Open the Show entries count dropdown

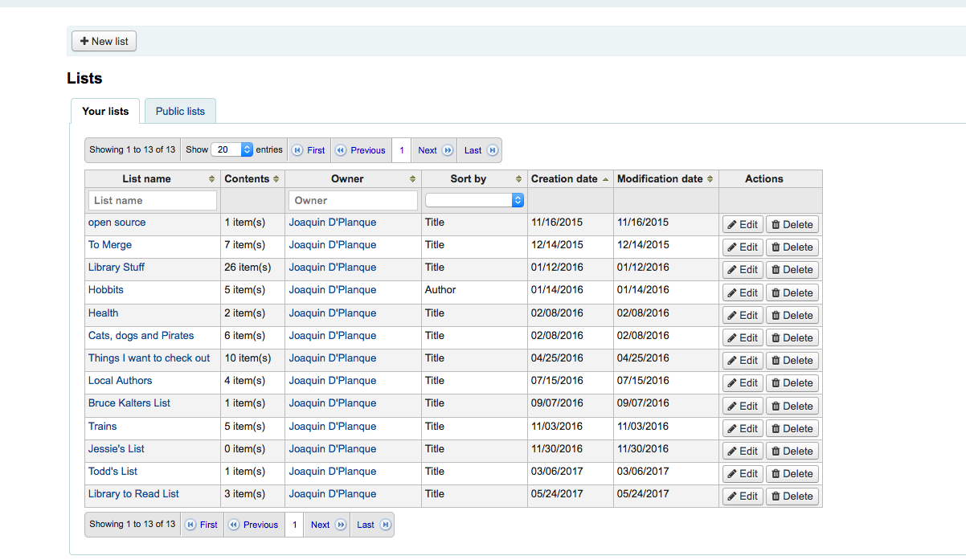[232, 149]
